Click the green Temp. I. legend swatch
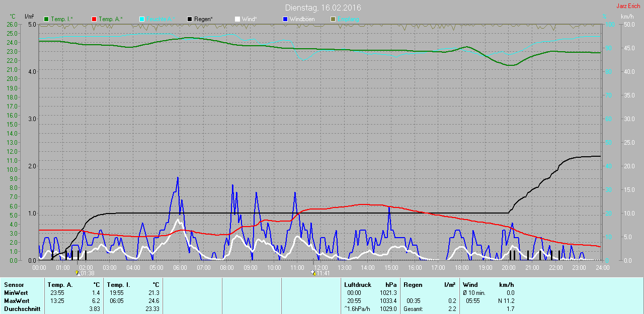644x314 pixels. (47, 19)
